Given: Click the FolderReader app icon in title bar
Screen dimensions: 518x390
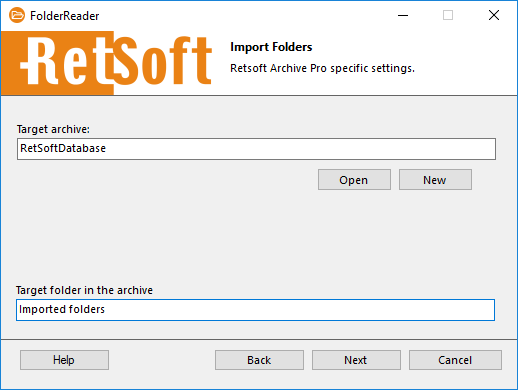Looking at the screenshot, I should (17, 15).
